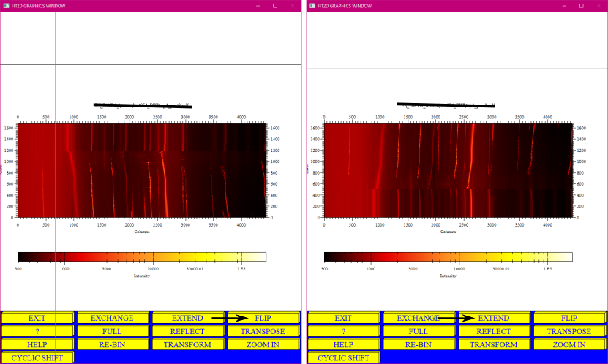Click FLIP button in left window
608x364 pixels.
pyautogui.click(x=263, y=318)
